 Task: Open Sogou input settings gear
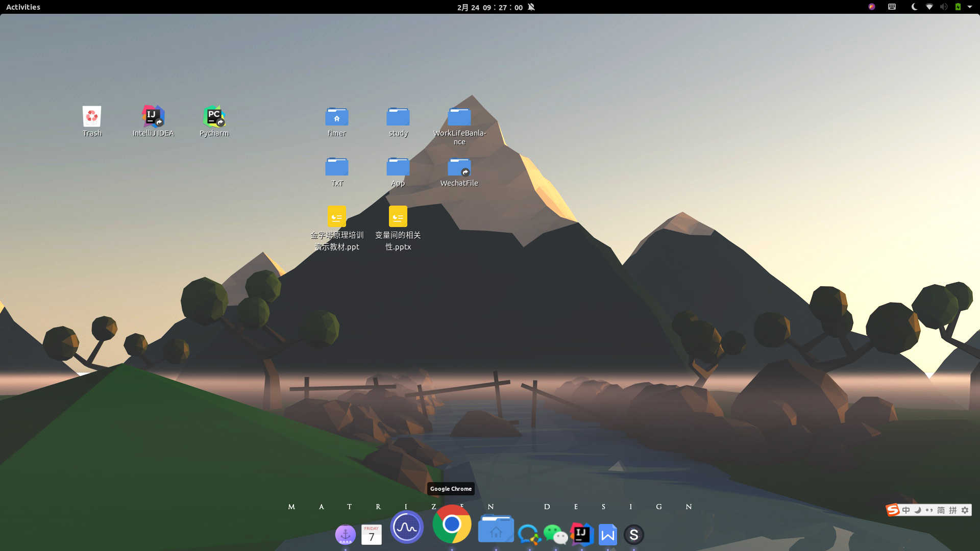(965, 510)
